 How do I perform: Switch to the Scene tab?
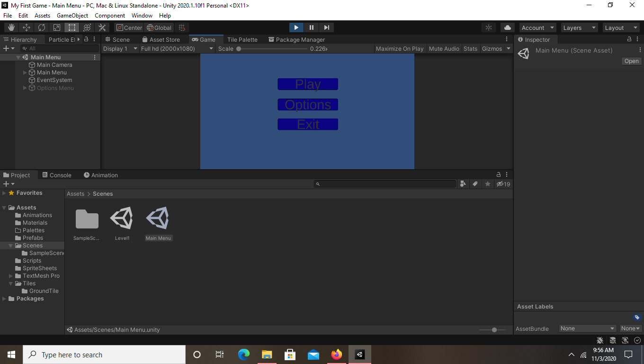coord(117,40)
